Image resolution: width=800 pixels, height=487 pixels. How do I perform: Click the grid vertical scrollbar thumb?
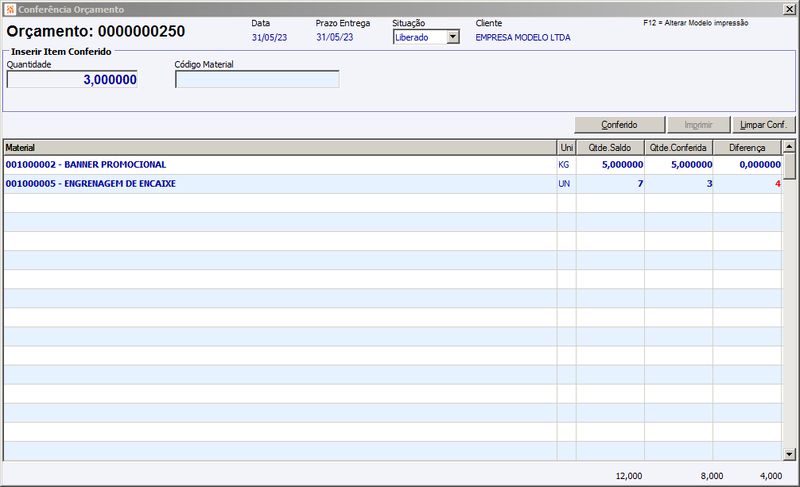point(789,166)
